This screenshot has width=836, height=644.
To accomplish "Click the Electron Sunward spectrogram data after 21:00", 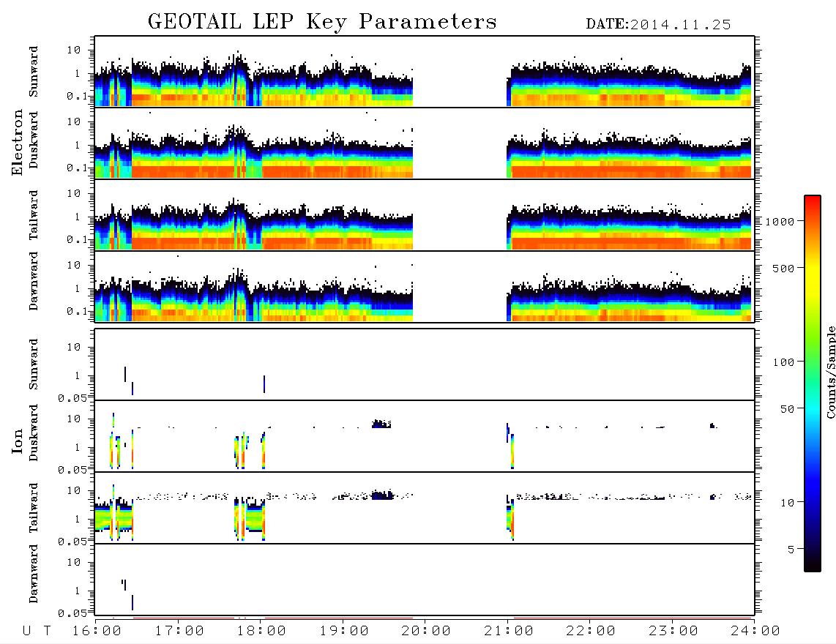I will click(x=629, y=86).
